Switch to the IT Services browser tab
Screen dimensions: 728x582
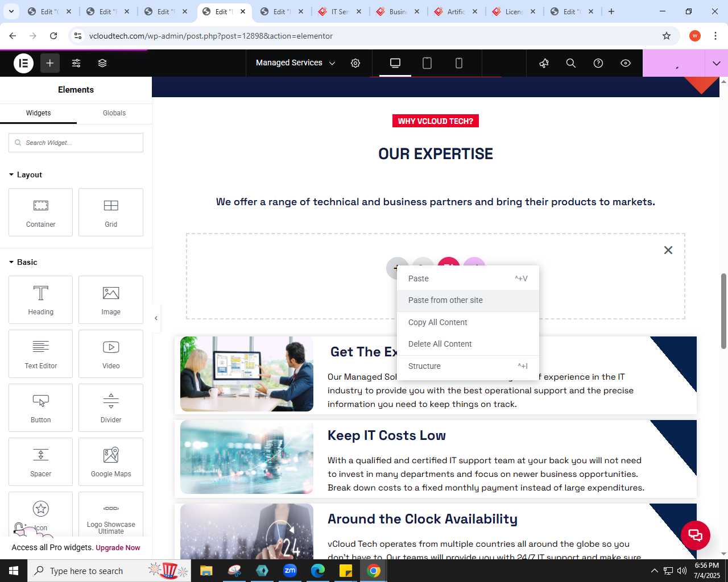coord(340,11)
